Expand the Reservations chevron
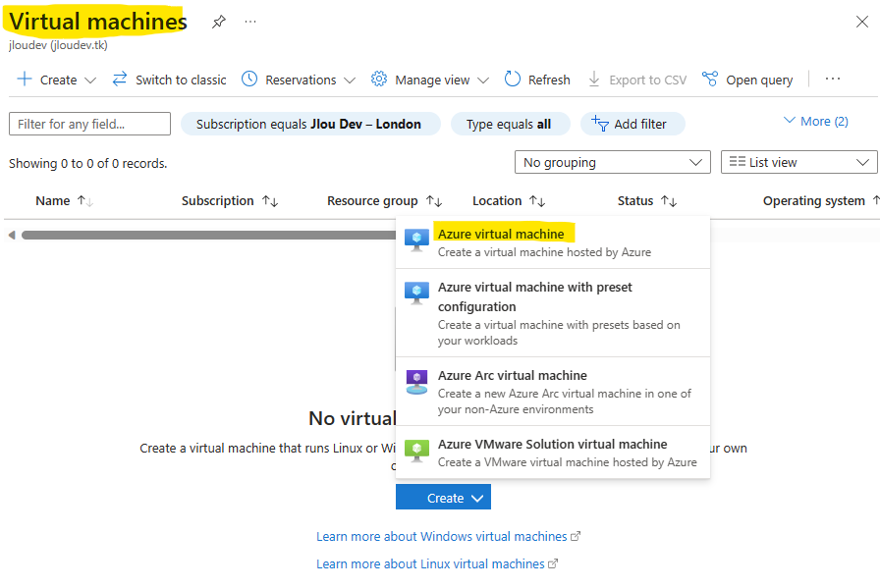The image size is (880, 588). click(x=350, y=80)
